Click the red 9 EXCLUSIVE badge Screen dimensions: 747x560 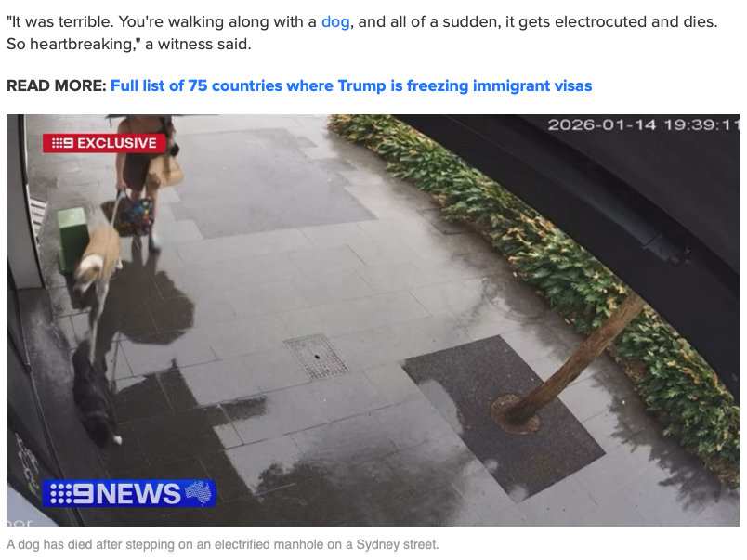(104, 143)
